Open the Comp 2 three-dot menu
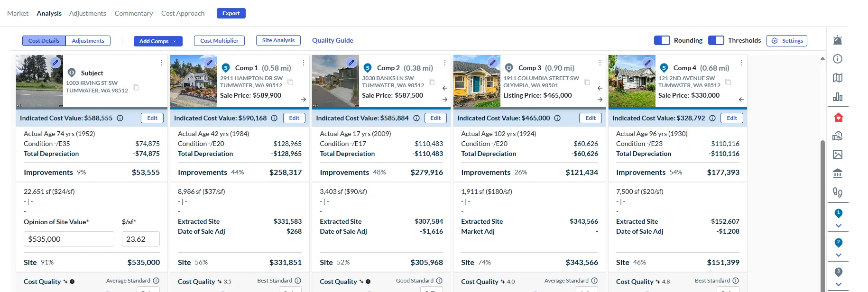The image size is (868, 292). (444, 63)
